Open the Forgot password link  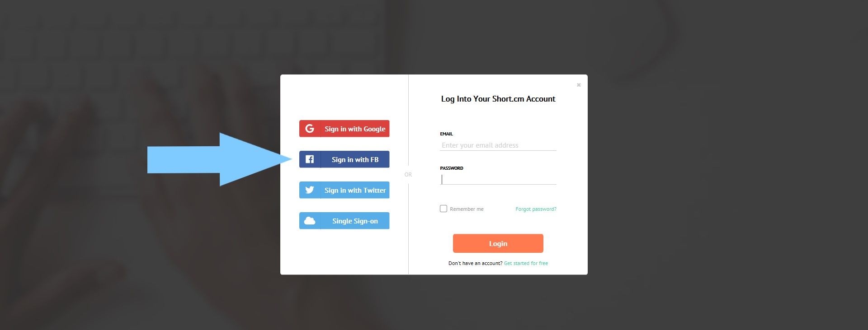click(x=536, y=209)
